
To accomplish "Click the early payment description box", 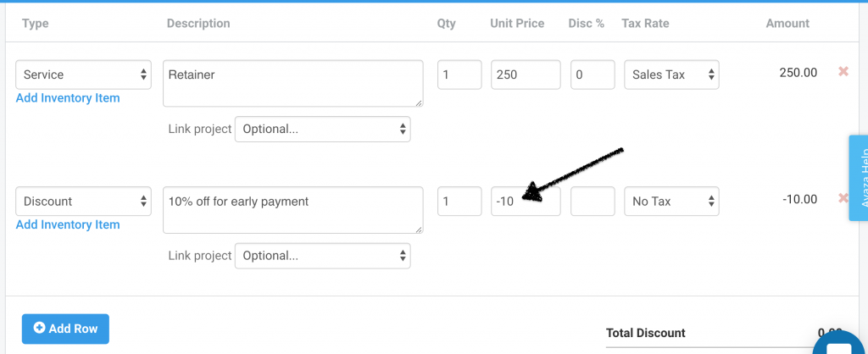I will [x=292, y=210].
